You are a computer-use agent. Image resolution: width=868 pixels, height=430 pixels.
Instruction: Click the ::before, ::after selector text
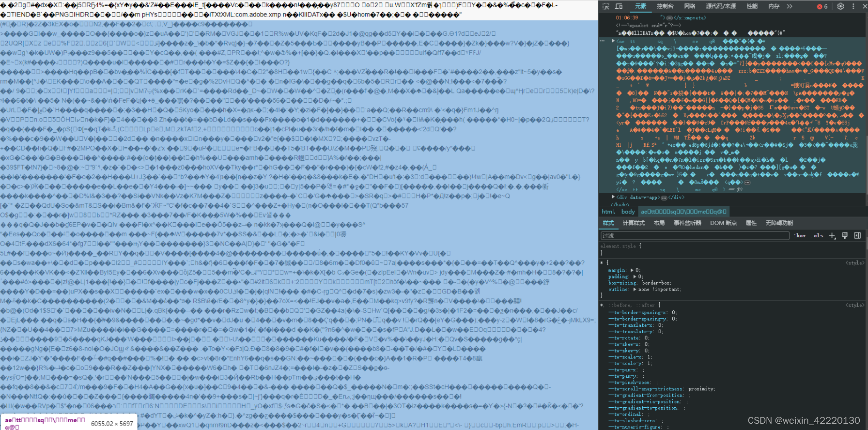tap(631, 305)
